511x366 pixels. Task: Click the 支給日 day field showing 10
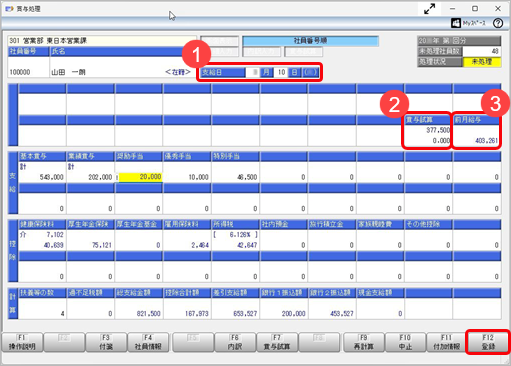281,72
